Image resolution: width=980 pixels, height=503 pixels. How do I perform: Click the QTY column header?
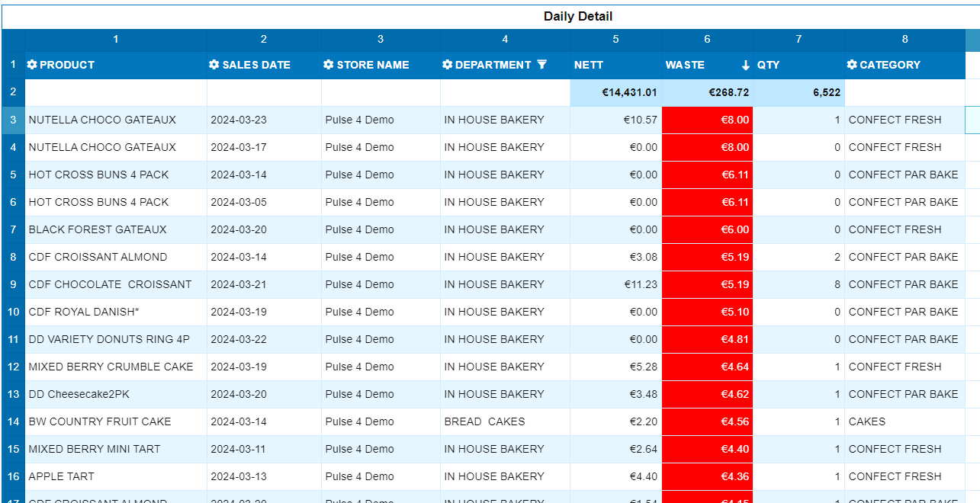click(x=769, y=65)
